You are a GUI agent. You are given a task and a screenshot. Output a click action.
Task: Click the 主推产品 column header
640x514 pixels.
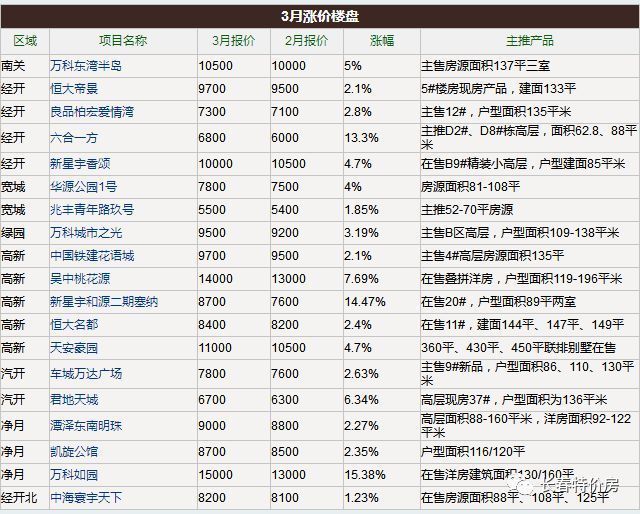pos(530,40)
